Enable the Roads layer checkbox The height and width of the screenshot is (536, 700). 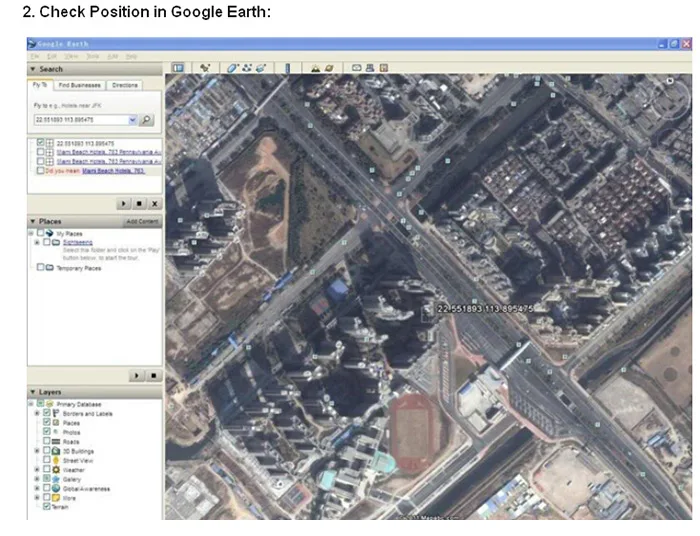[x=46, y=441]
